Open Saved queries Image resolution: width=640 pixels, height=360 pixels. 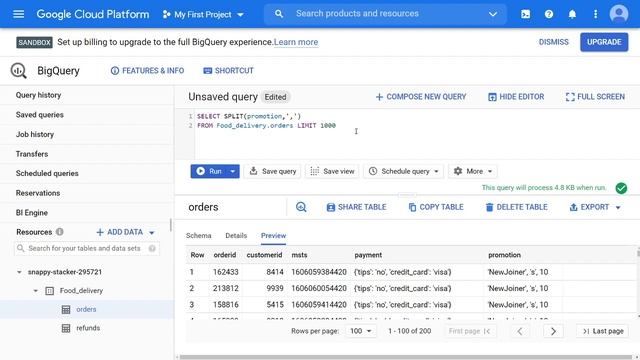[40, 115]
